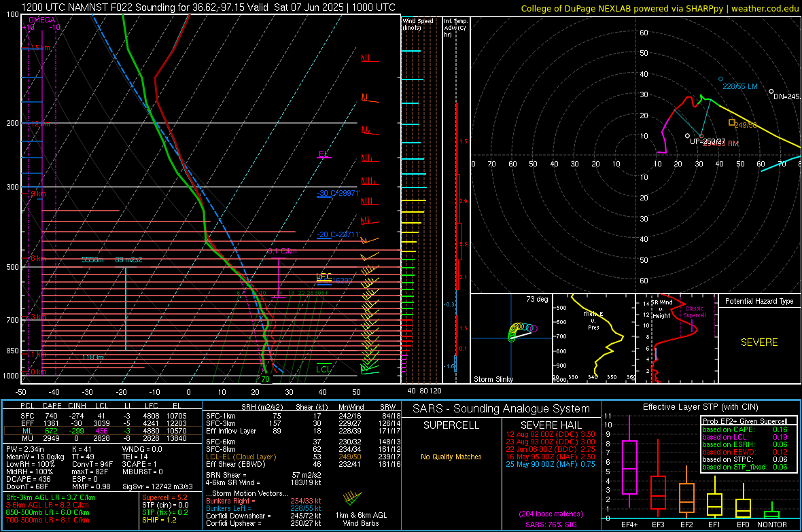The height and width of the screenshot is (532, 802).
Task: Select the EFF parcel row
Action: pos(103,423)
